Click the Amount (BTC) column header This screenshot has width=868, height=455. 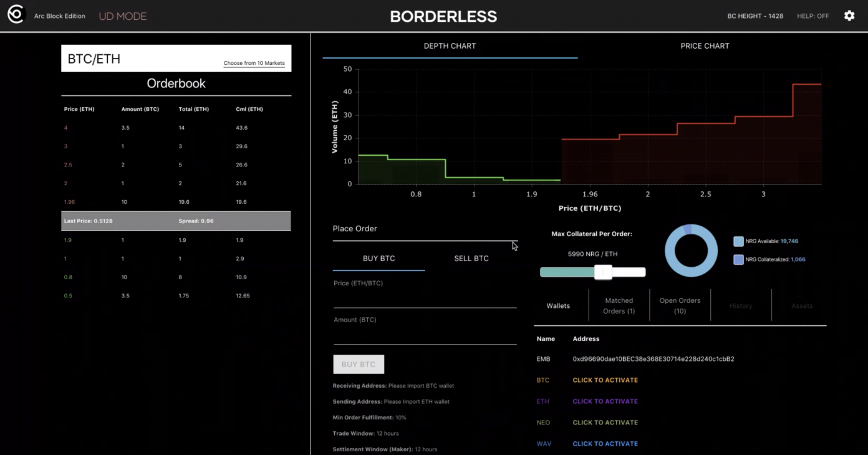coord(140,109)
